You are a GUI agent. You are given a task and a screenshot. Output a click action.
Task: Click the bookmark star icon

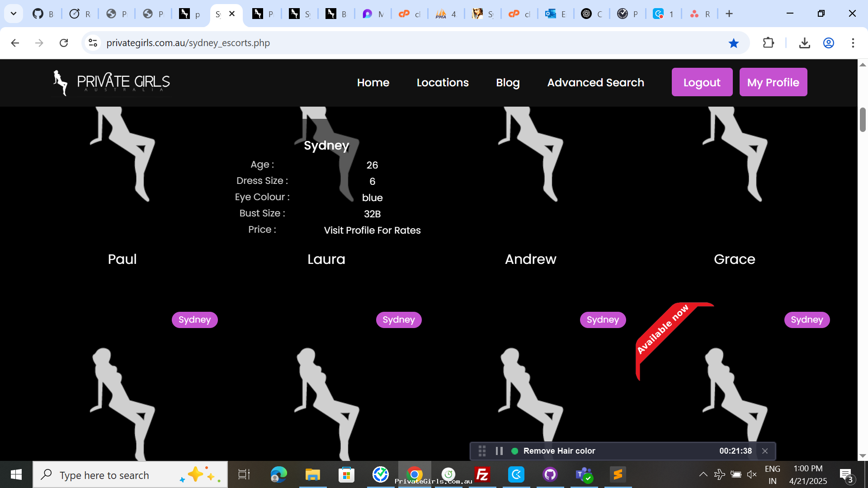click(x=733, y=43)
